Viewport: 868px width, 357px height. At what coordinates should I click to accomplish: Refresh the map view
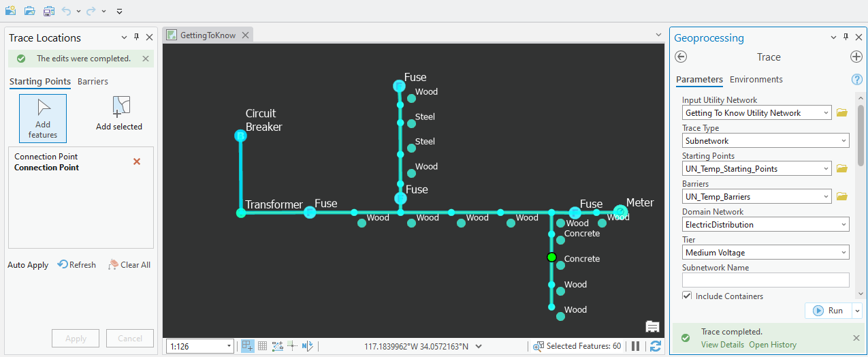tap(655, 346)
